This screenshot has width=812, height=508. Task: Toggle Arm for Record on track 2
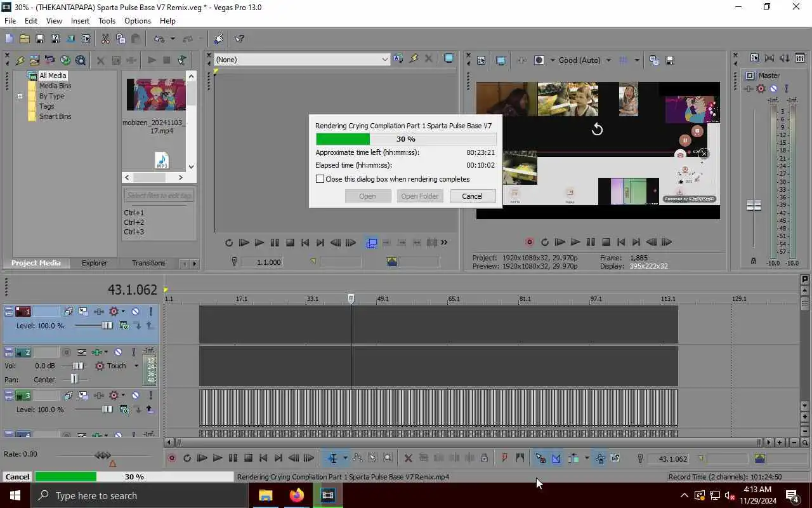pos(66,352)
